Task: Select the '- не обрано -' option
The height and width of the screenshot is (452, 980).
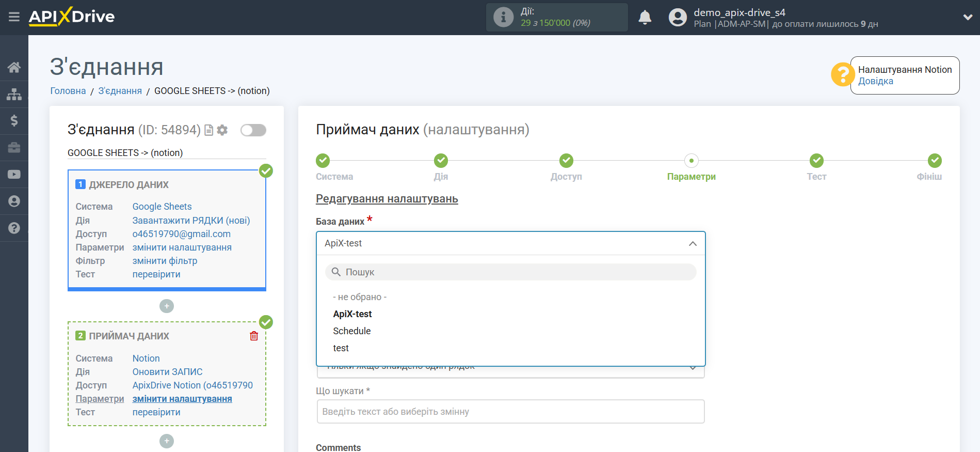Action: point(360,297)
